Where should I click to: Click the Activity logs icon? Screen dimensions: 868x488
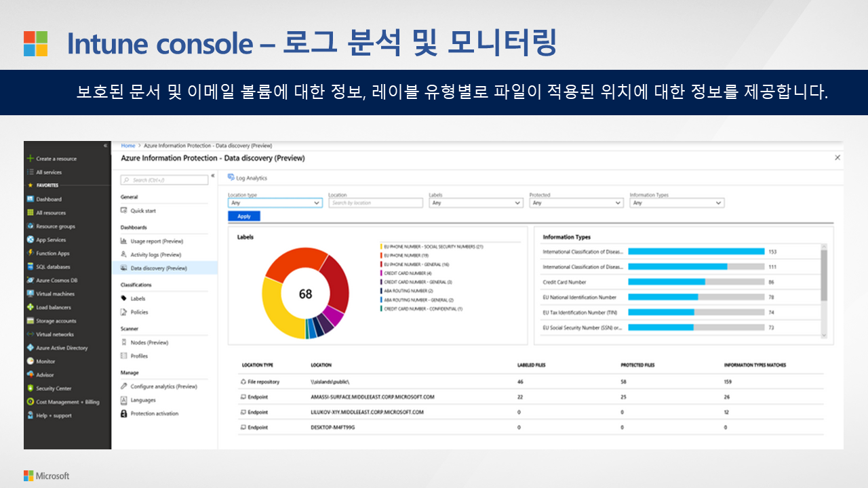click(x=123, y=255)
